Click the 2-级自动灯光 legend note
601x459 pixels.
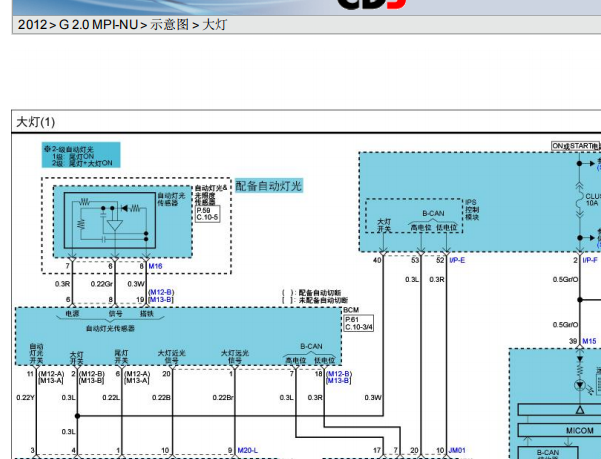[81, 155]
